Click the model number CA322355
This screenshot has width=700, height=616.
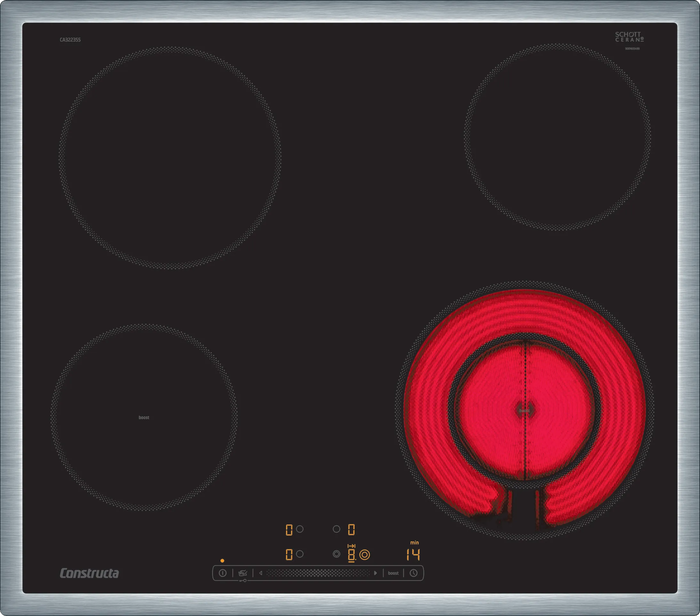pyautogui.click(x=70, y=40)
